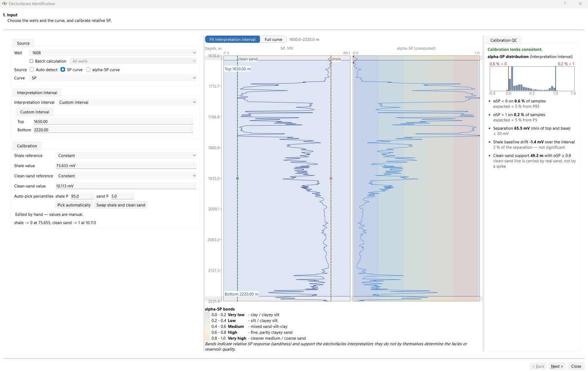Click the Very high band color swatch

[x=208, y=338]
